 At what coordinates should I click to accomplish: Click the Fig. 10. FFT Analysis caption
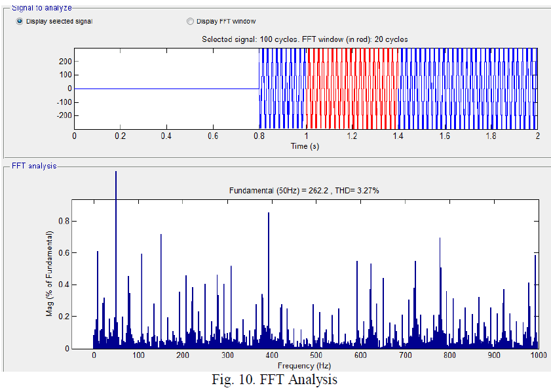tap(275, 379)
